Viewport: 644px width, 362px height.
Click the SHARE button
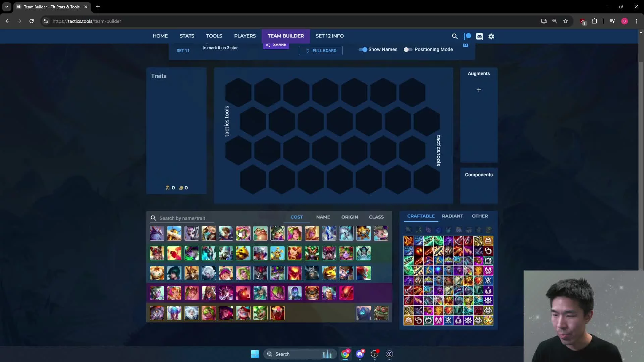tap(276, 45)
